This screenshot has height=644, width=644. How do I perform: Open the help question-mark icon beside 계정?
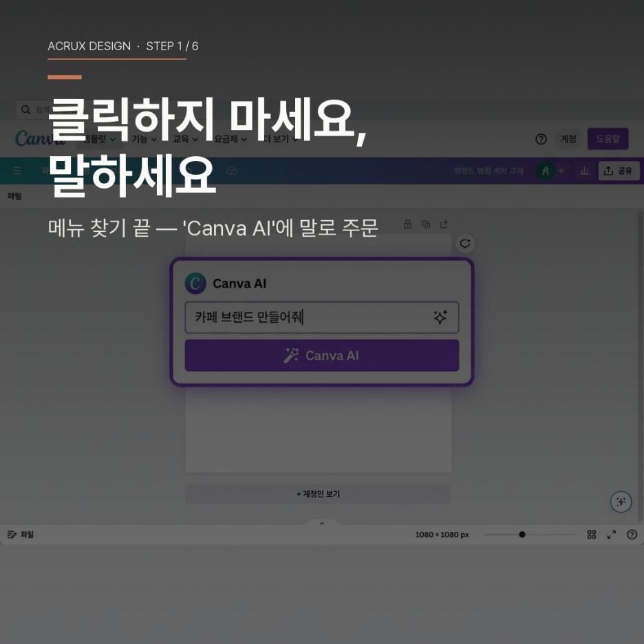pos(541,139)
